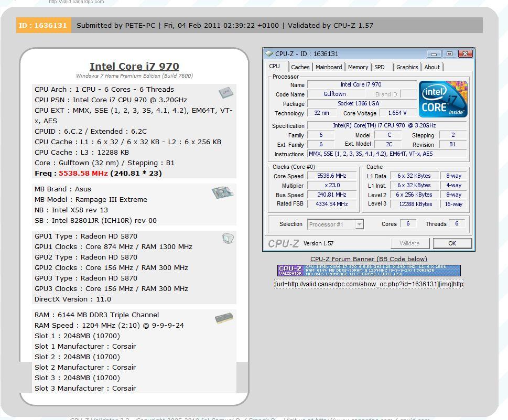Screen dimensions: 508x420
Task: Click the orange ID : 1636131 badge
Action: click(x=43, y=25)
